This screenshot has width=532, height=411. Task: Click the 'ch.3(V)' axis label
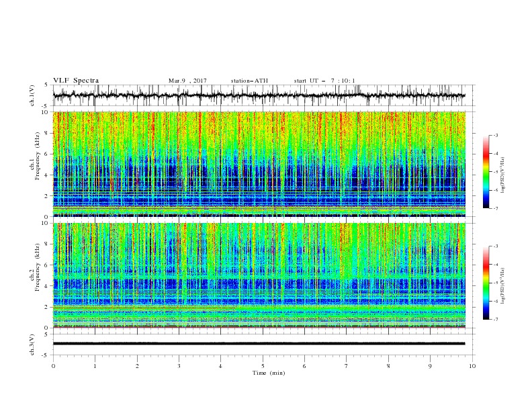point(32,345)
